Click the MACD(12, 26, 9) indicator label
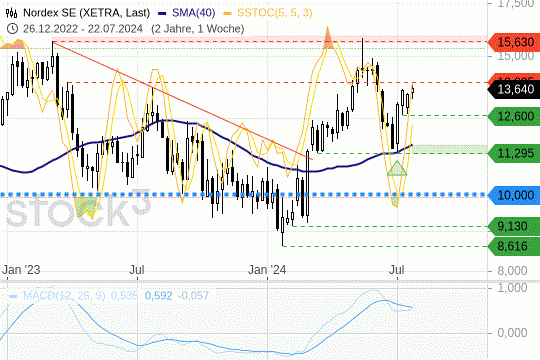Screen dimensions: 540x360 point(64,296)
